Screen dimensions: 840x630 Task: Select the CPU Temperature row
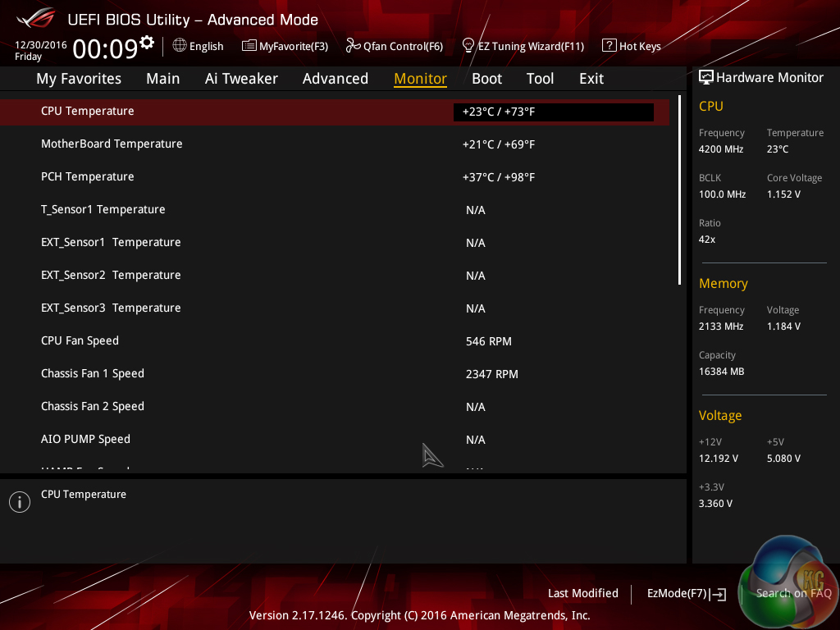335,112
